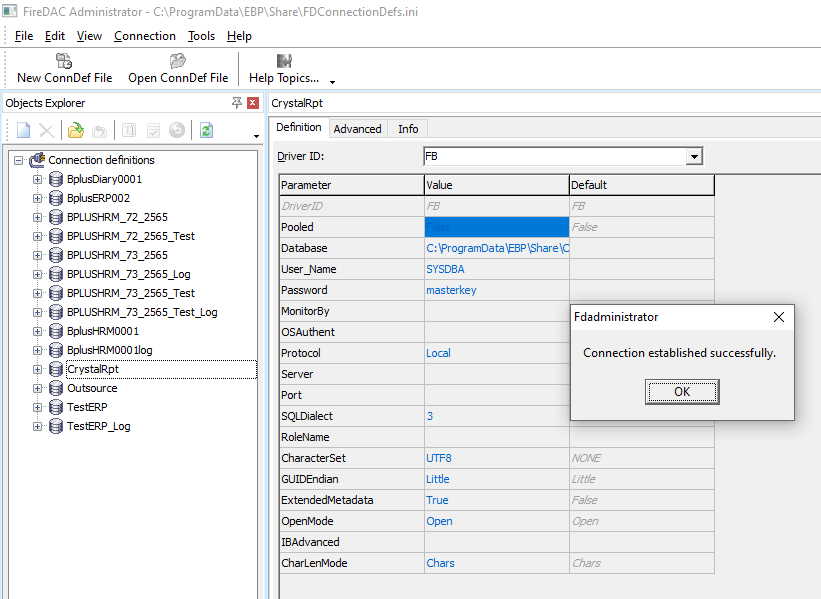Select the Outsource connection in the tree
Screen dimensions: 821x599
[x=92, y=388]
